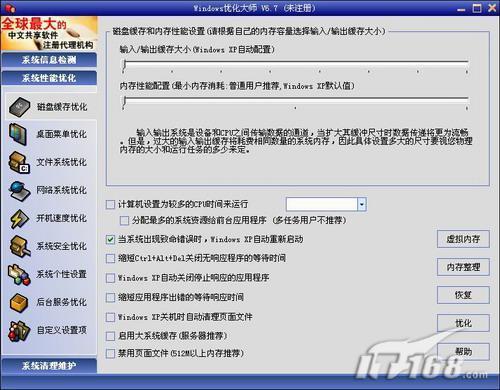Screen dimensions: 500x390
Task: Click the 内存整理 button
Action: [x=463, y=267]
